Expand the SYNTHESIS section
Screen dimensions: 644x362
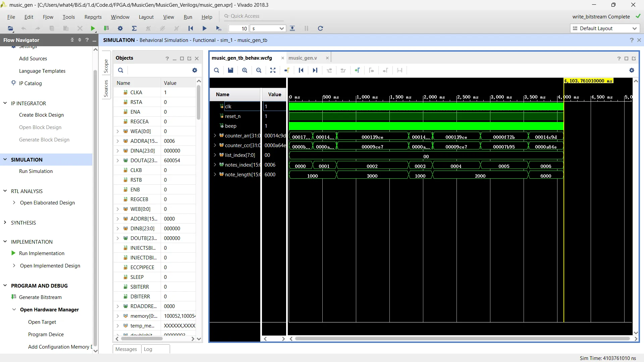(x=5, y=223)
